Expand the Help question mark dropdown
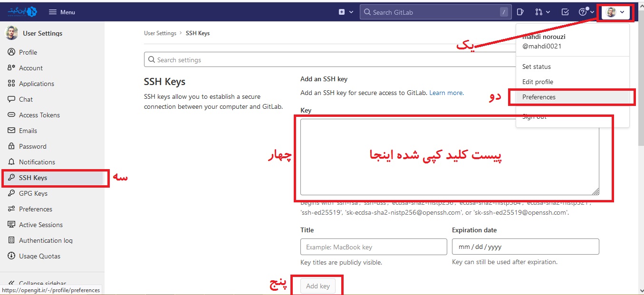This screenshot has width=644, height=295. pyautogui.click(x=586, y=12)
